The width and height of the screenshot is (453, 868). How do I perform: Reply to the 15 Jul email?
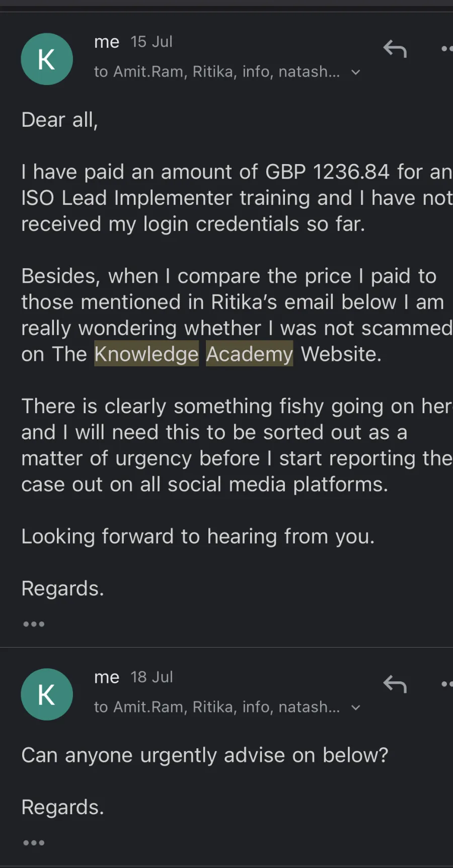[395, 49]
